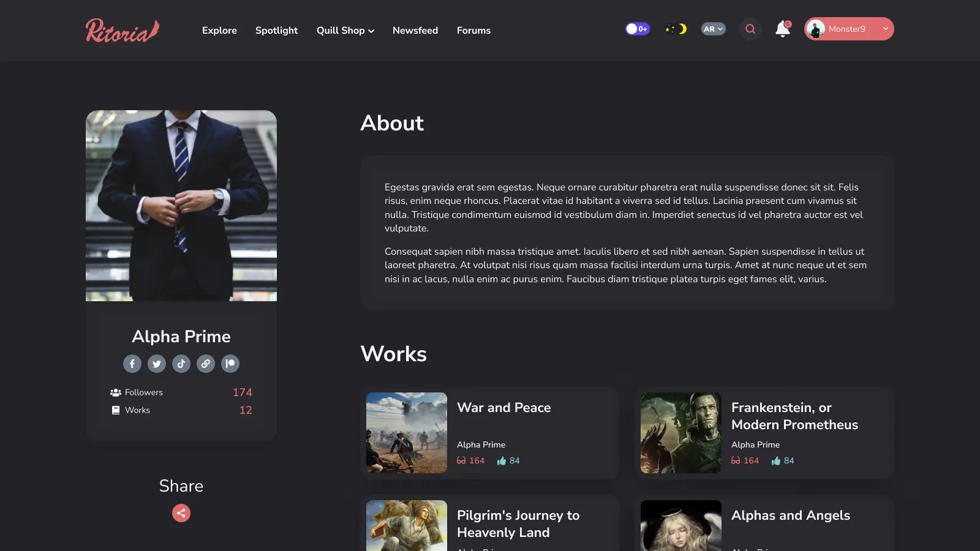Click author Alpha Prime under Frankenstein
The width and height of the screenshot is (980, 551).
[x=756, y=444]
